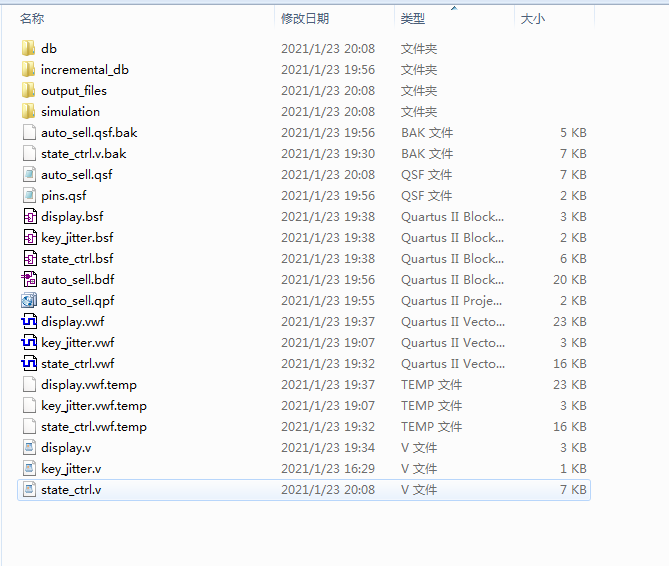Click the key_jitter.v Verilog file icon
Screen dimensions: 669x566
point(29,468)
